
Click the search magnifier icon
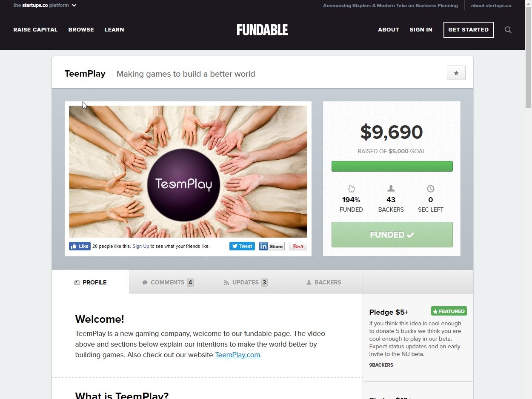point(508,30)
